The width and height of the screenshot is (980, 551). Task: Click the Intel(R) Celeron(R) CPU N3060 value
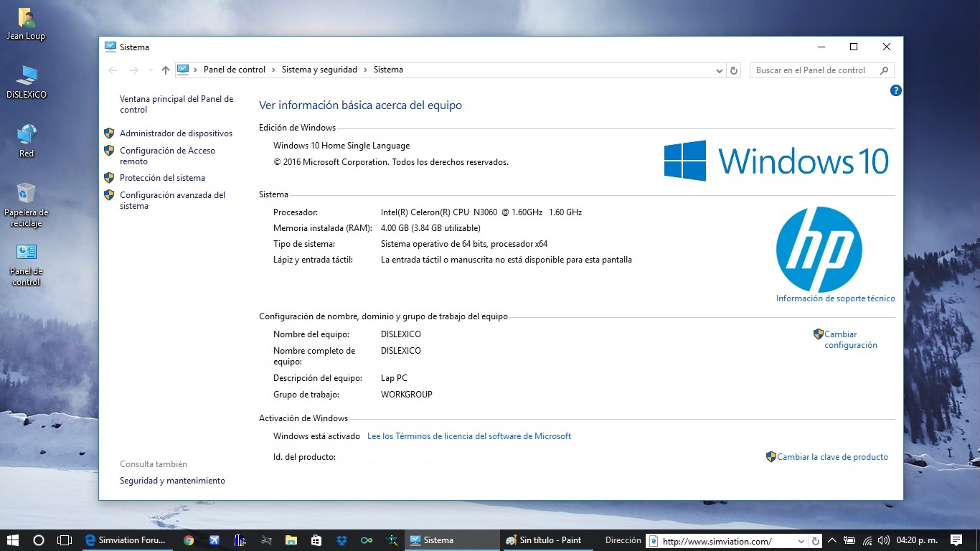481,212
